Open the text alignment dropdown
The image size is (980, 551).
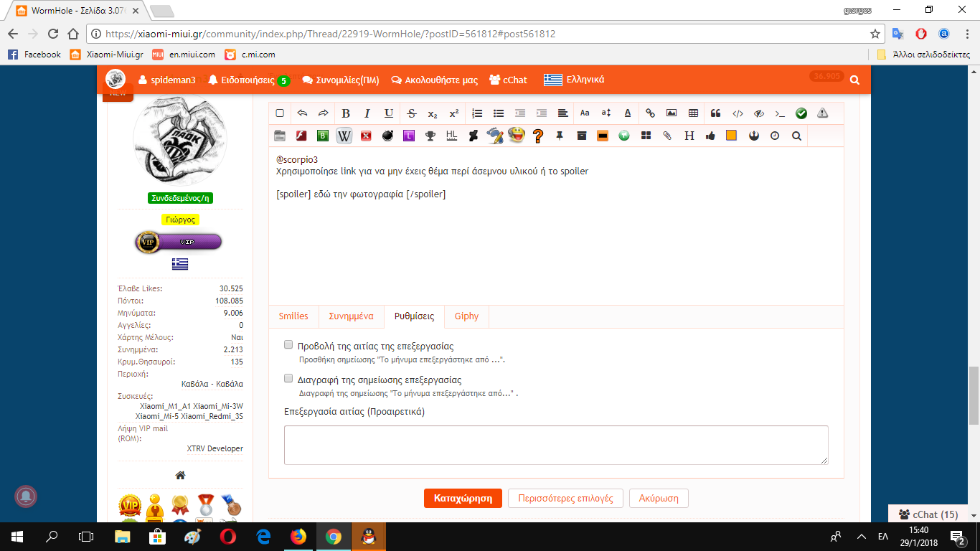(563, 113)
